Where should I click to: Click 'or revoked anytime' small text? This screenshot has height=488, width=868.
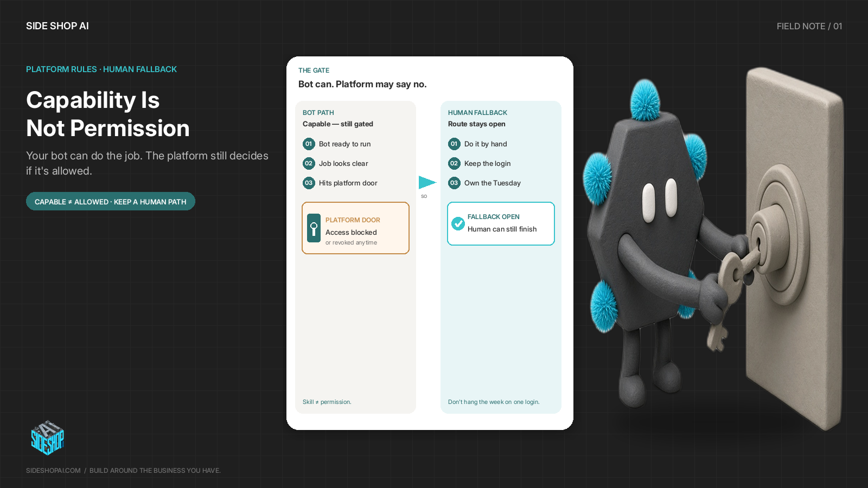point(351,242)
